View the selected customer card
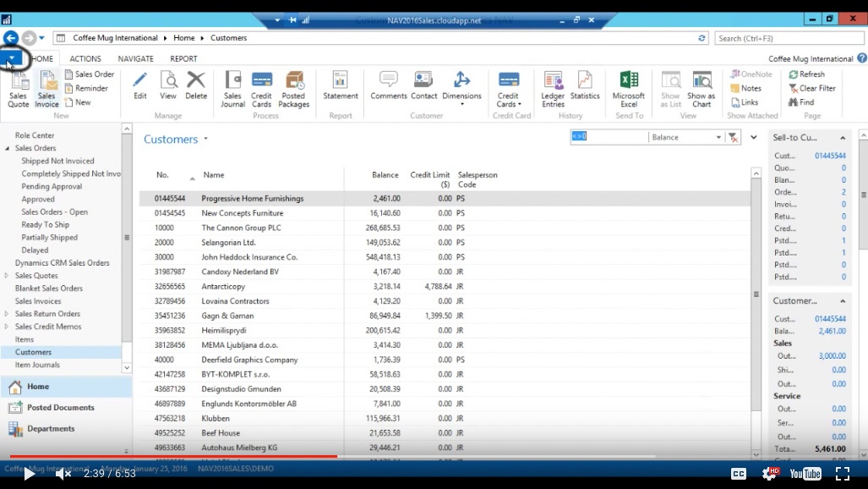This screenshot has height=489, width=868. (168, 86)
